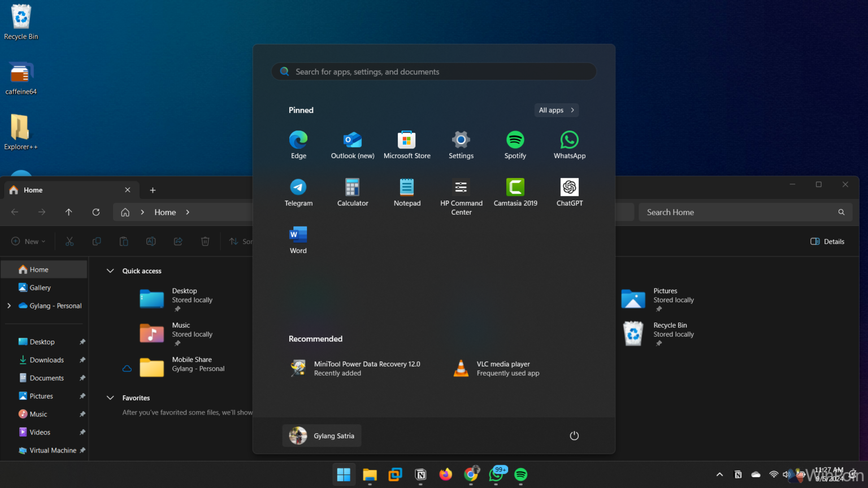The height and width of the screenshot is (488, 868).
Task: Collapse the Quick access section
Action: click(x=110, y=271)
